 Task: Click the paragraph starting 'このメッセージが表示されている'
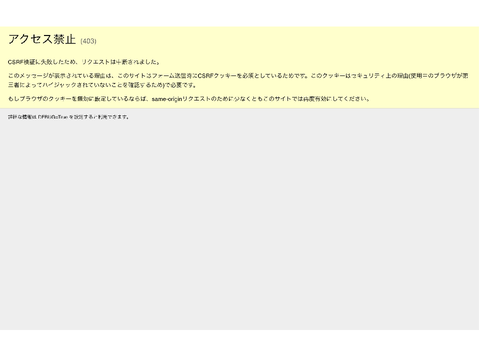(238, 80)
